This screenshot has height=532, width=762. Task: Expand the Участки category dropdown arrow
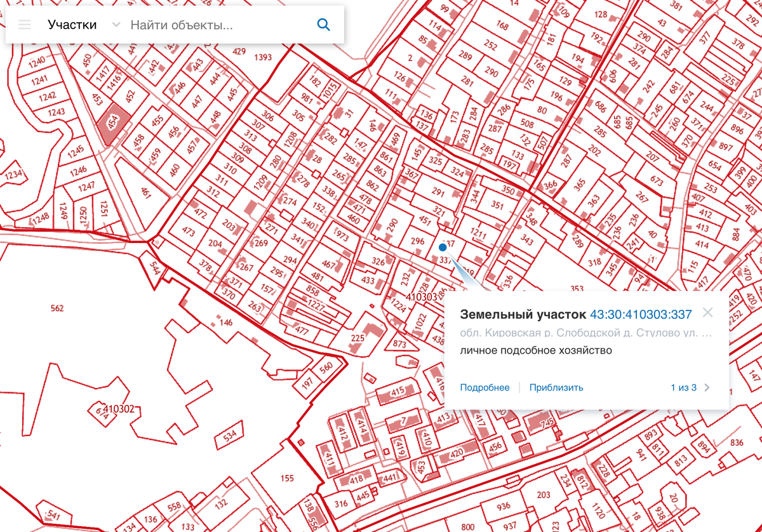pyautogui.click(x=115, y=25)
